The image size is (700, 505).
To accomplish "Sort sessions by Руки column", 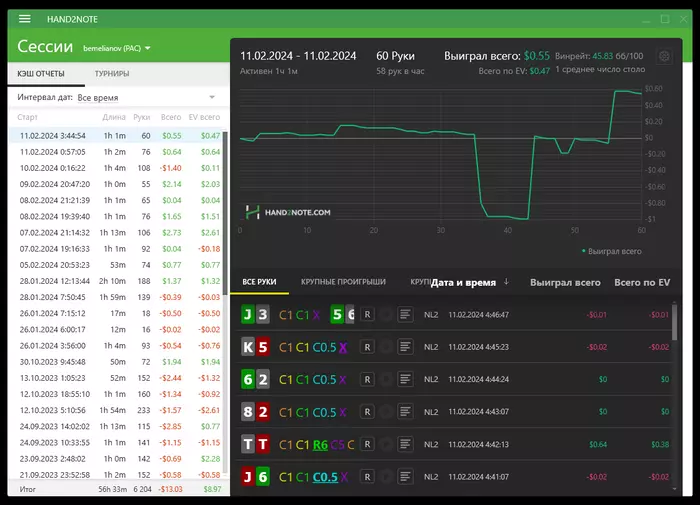I will click(142, 117).
